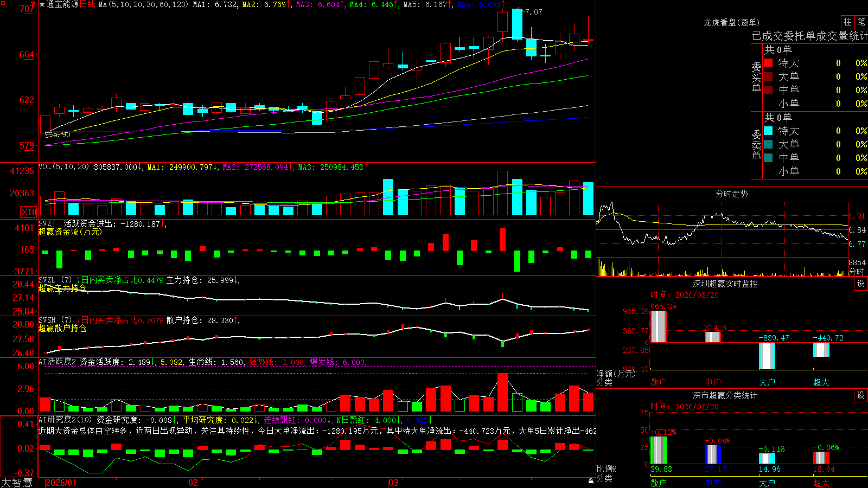Click the -440.72 超大 bar in 深圳超赢实时监控

[x=821, y=350]
